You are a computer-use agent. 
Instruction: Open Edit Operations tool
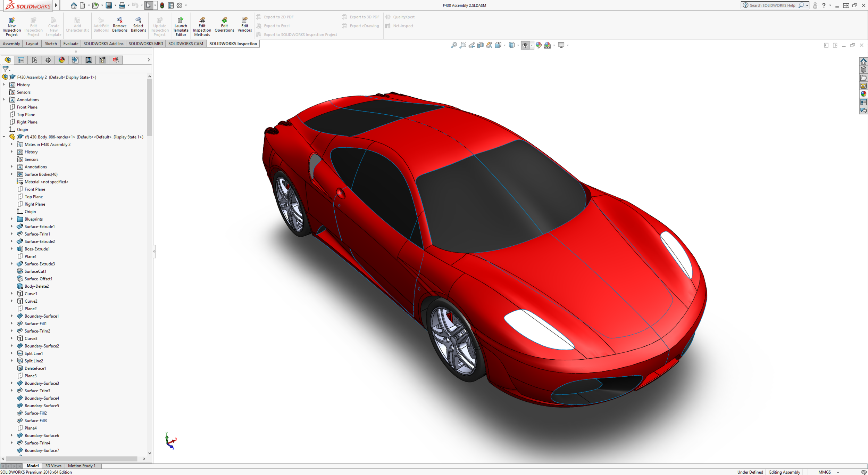click(x=224, y=25)
